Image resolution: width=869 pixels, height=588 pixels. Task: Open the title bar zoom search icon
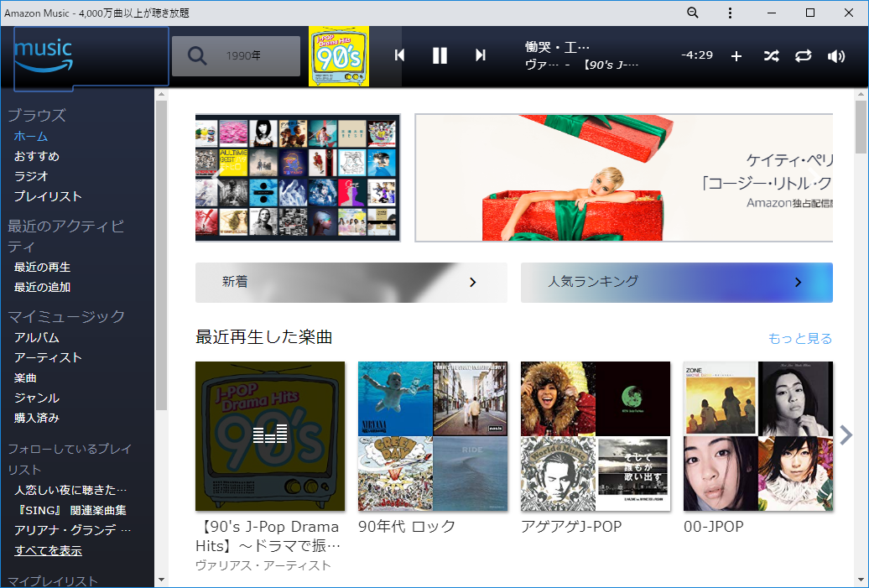(693, 13)
